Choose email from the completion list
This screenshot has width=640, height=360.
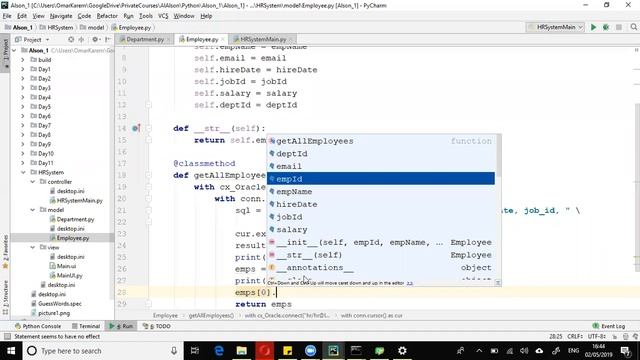point(381,166)
